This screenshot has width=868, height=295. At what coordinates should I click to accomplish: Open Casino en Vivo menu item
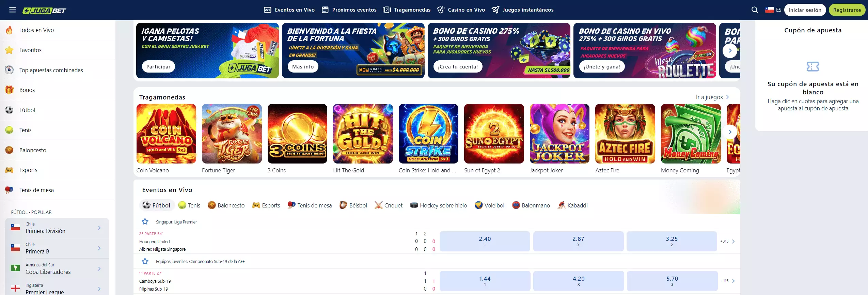(461, 10)
